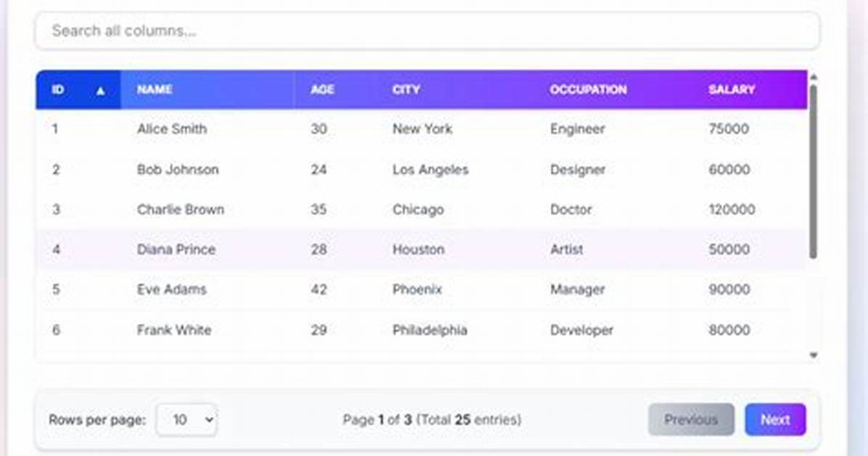Click the 60000 salary value
868x456 pixels.
pyautogui.click(x=729, y=169)
